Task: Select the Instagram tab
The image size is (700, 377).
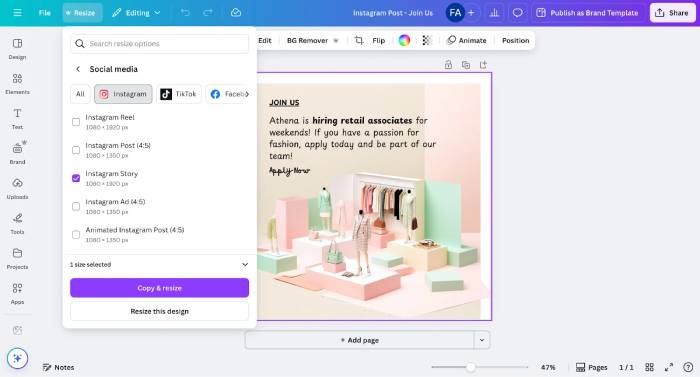Action: (123, 94)
